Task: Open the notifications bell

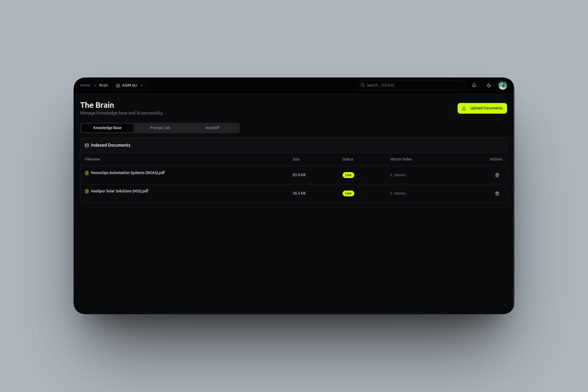Action: (474, 85)
